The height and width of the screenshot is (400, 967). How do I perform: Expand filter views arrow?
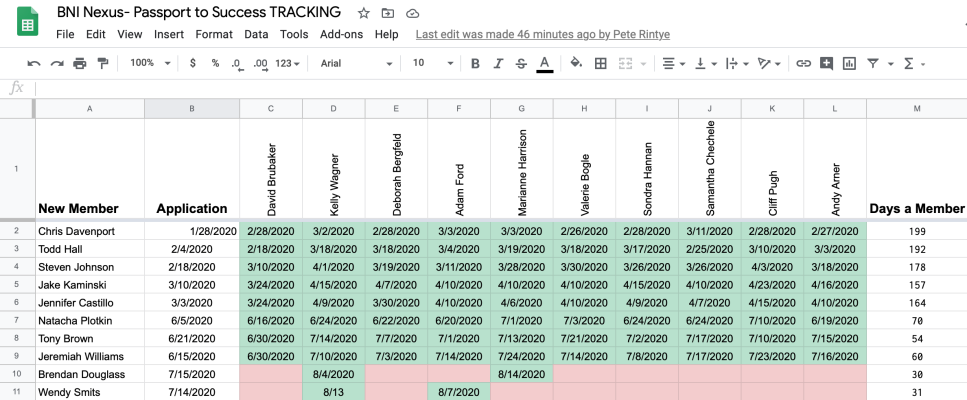(891, 64)
